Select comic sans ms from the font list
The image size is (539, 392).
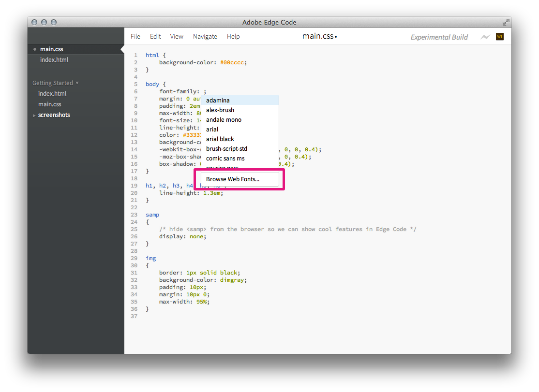(225, 158)
